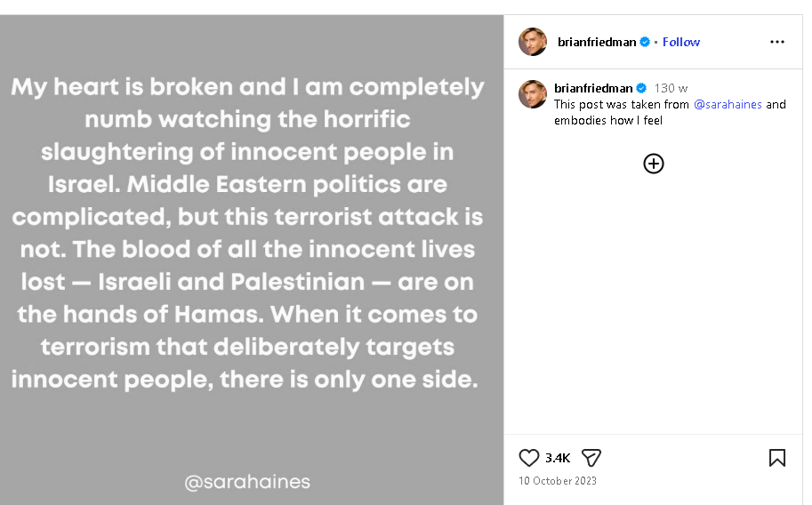Viewport: 812px width, 505px height.
Task: Like the post with heart icon
Action: tap(528, 458)
